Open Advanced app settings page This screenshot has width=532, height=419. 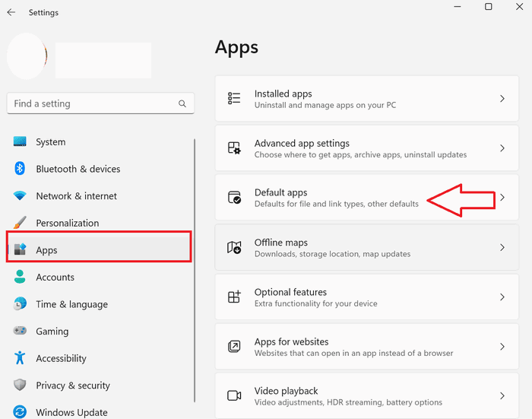point(367,148)
